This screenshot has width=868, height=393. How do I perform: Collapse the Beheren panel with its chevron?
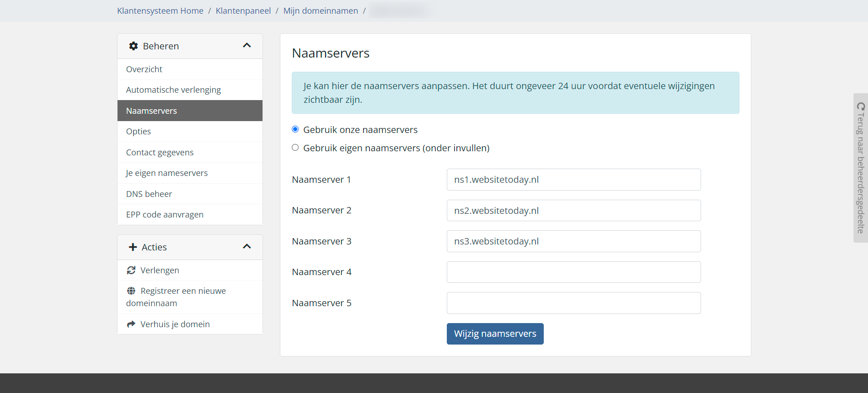point(247,46)
